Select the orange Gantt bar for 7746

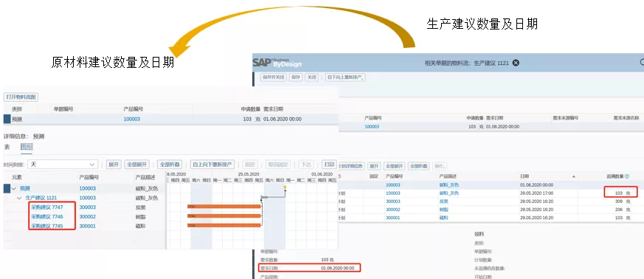point(224,216)
